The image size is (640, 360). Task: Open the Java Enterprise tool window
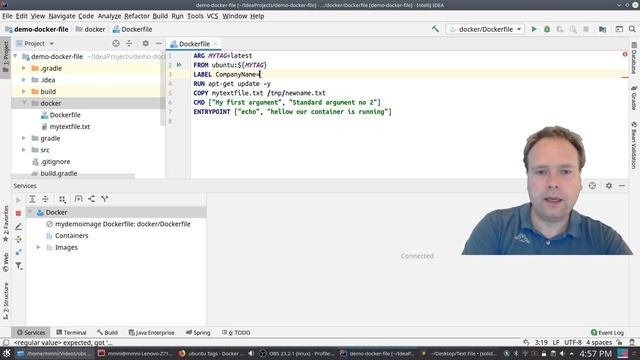(x=151, y=333)
